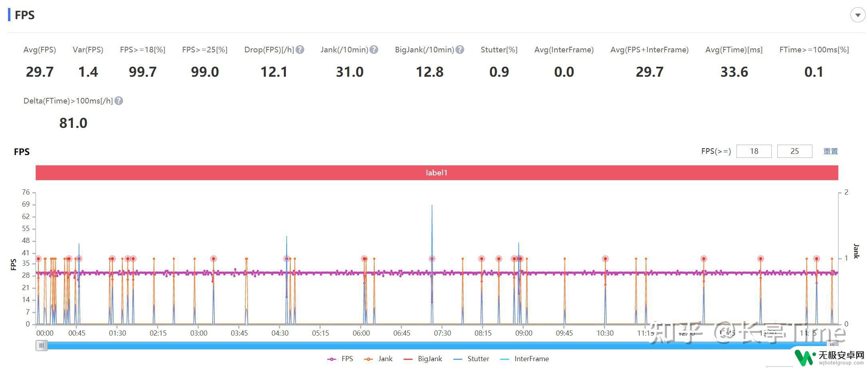Screen dimensions: 868x368
Task: Toggle the InterFrame series in the legend
Action: click(525, 359)
